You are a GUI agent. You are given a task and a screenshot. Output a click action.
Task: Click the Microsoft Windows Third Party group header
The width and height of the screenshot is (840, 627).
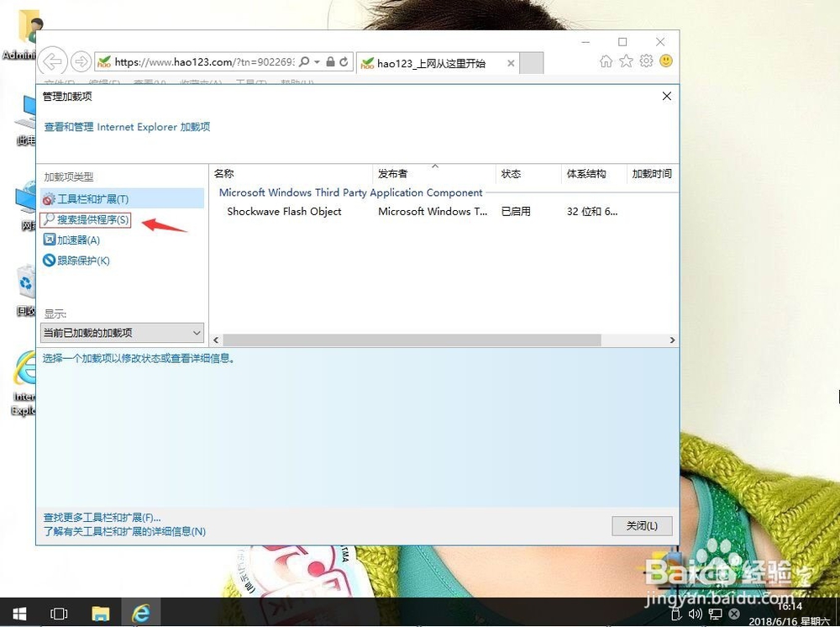click(x=351, y=192)
